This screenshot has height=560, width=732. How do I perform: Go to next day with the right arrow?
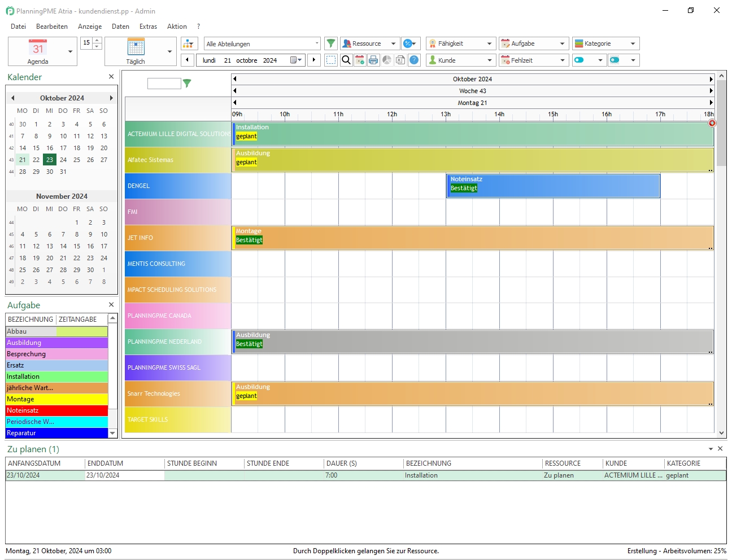click(x=314, y=60)
